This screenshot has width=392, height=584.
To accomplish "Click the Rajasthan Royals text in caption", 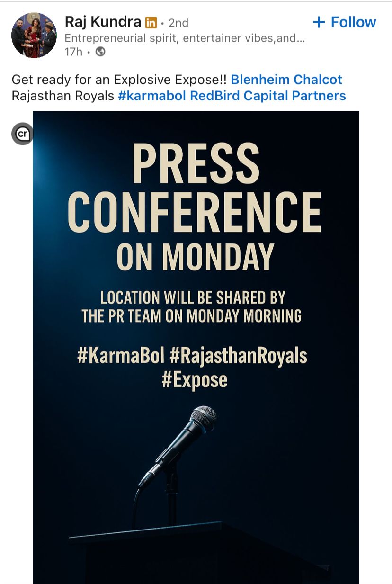I will [62, 96].
